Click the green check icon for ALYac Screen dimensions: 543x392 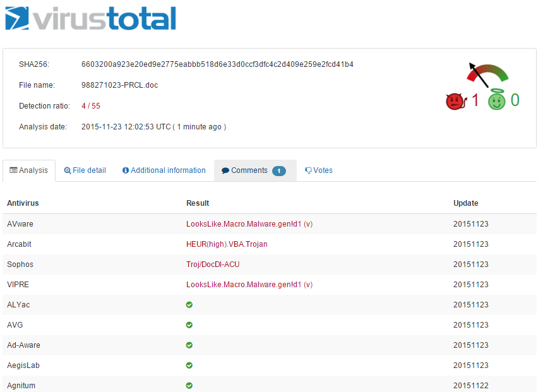[x=189, y=305]
